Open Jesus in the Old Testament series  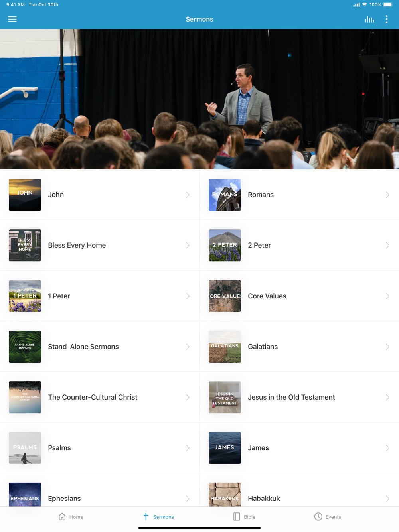coord(299,397)
